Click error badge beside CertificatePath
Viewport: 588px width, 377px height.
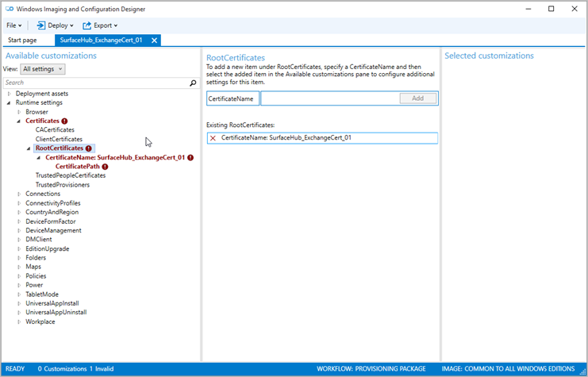[x=105, y=167]
